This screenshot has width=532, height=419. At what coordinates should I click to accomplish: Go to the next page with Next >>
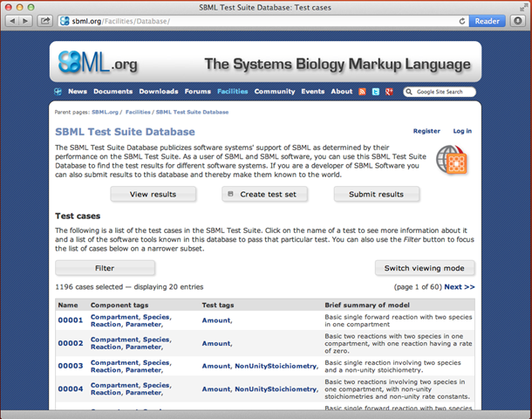[x=460, y=287]
